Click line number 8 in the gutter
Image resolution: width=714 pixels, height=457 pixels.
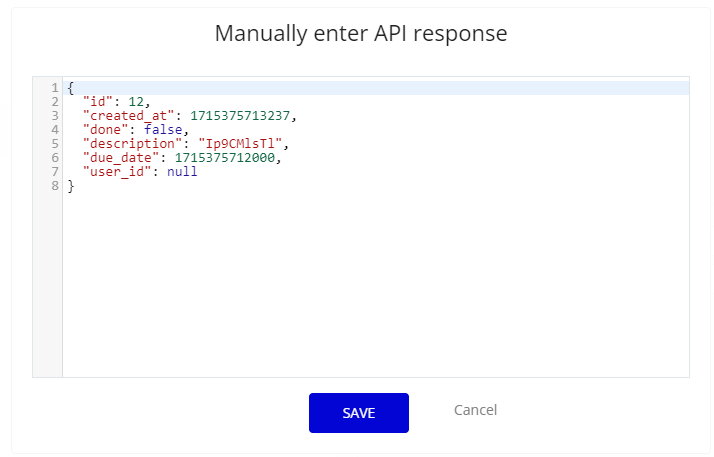[x=54, y=186]
